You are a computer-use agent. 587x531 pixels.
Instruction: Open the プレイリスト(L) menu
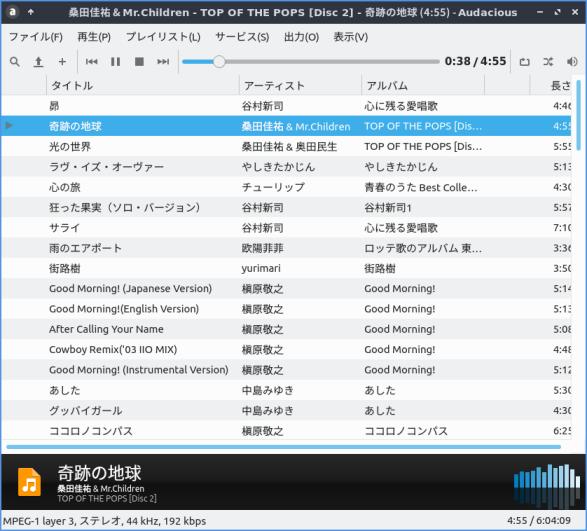point(163,37)
